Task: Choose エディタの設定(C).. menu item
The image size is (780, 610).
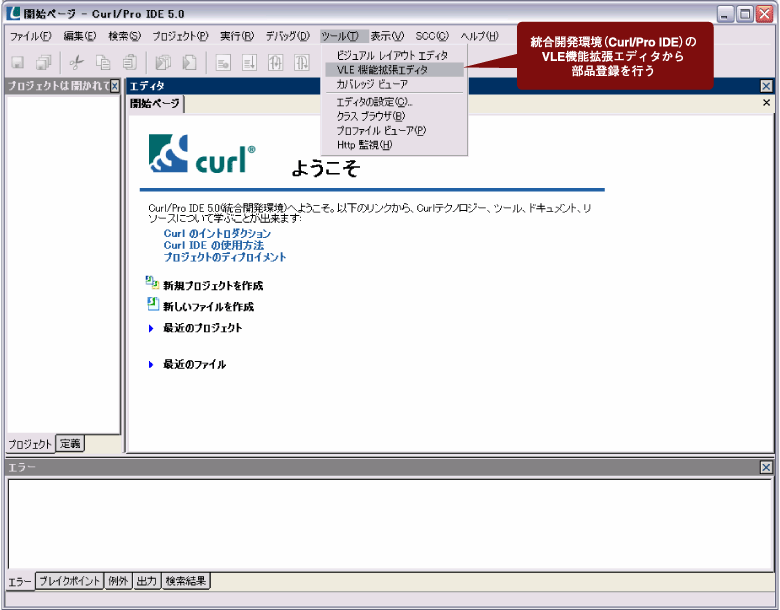Action: point(394,102)
